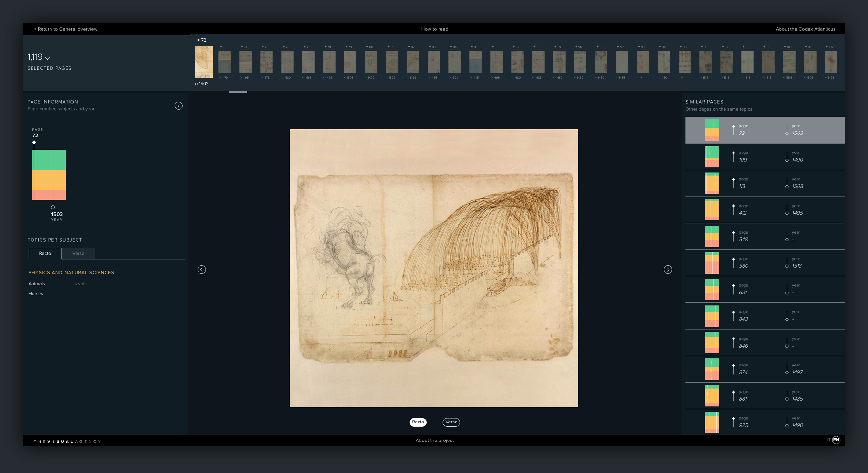Expand the 1,119 selected pages dropdown
This screenshot has height=473, width=868.
48,58
